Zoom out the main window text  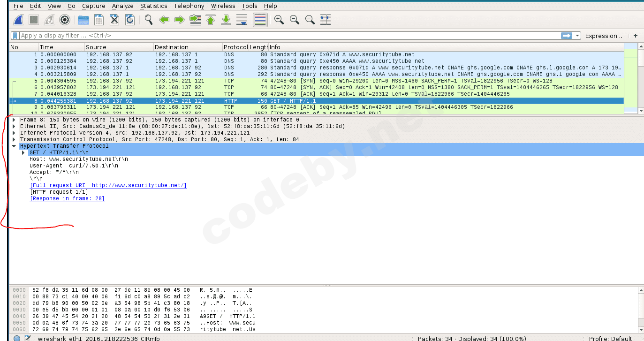pyautogui.click(x=295, y=20)
